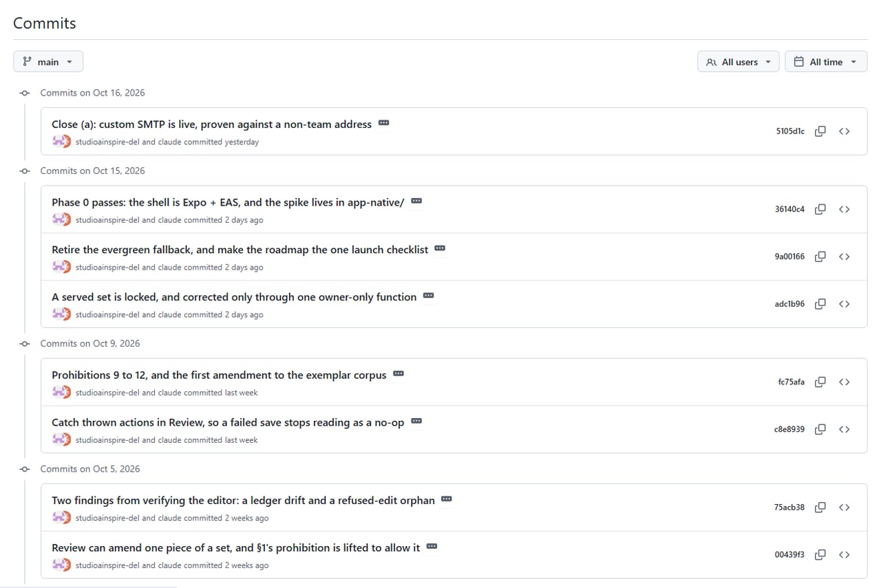Screen dimensions: 881x588
Task: Copy full SHA for commit c8e8939
Action: click(820, 429)
